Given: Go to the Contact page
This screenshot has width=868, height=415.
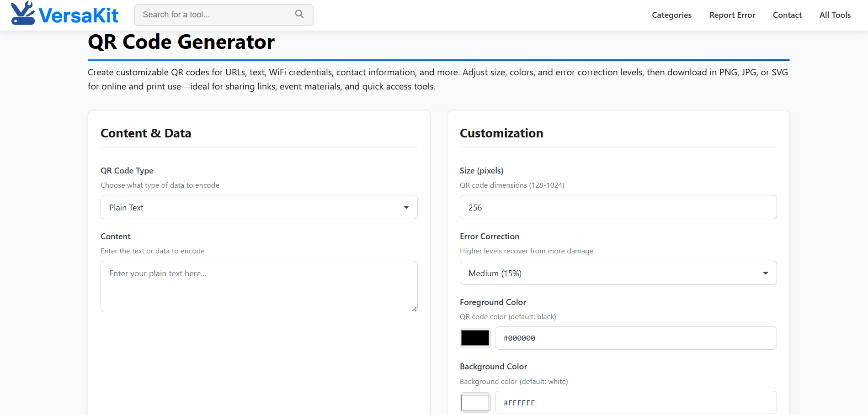Looking at the screenshot, I should [787, 15].
